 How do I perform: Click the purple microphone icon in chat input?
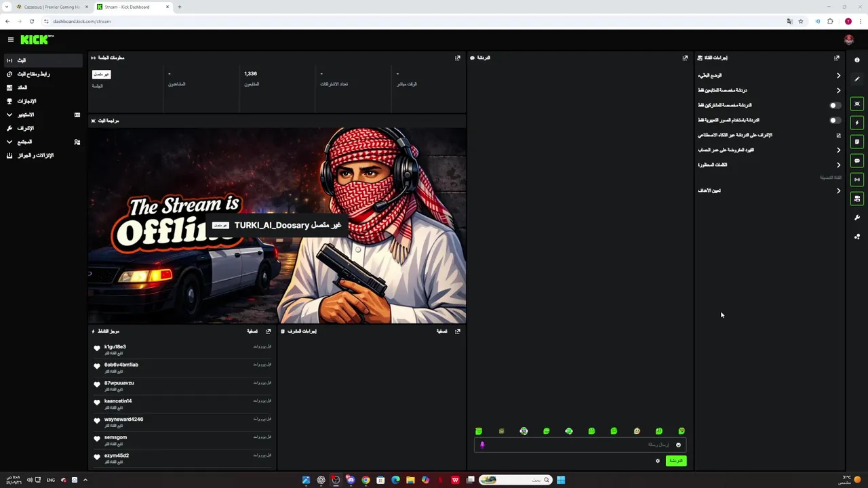tap(482, 445)
